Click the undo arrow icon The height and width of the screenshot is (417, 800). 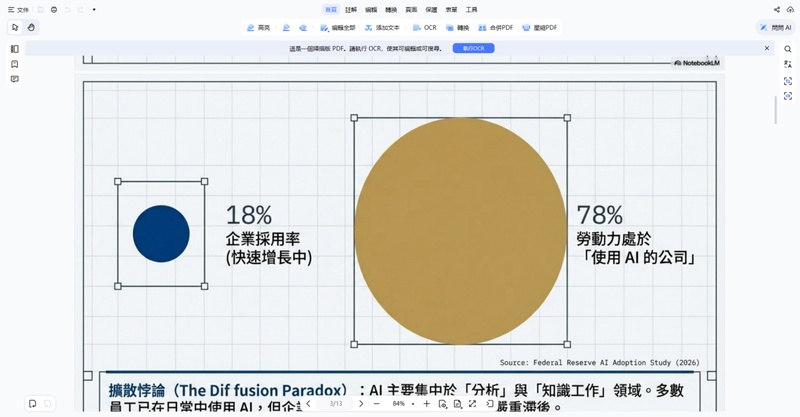point(67,10)
